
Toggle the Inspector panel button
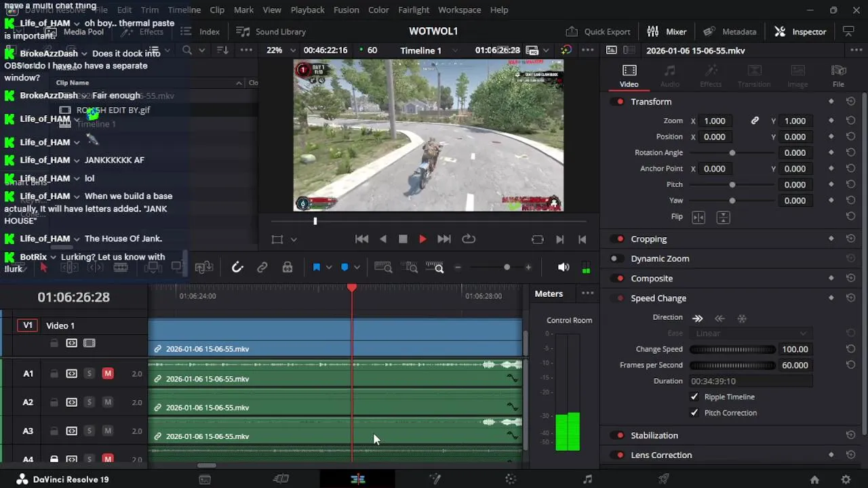[800, 32]
